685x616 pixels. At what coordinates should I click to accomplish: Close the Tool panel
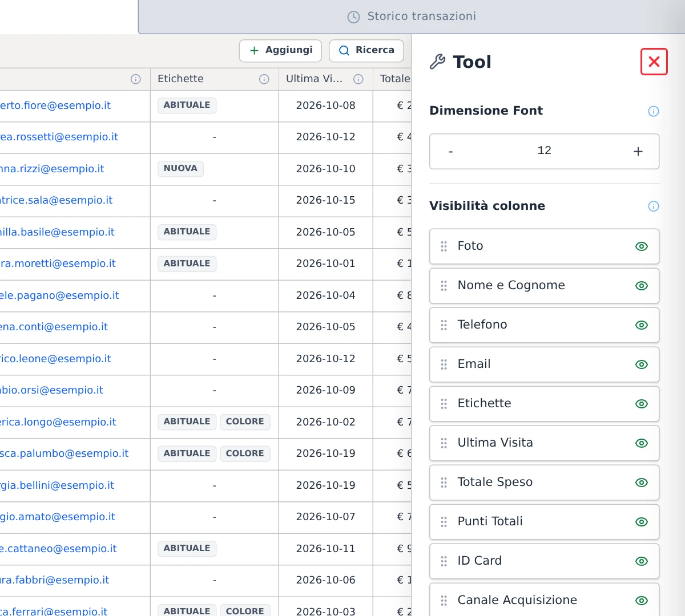pyautogui.click(x=654, y=62)
